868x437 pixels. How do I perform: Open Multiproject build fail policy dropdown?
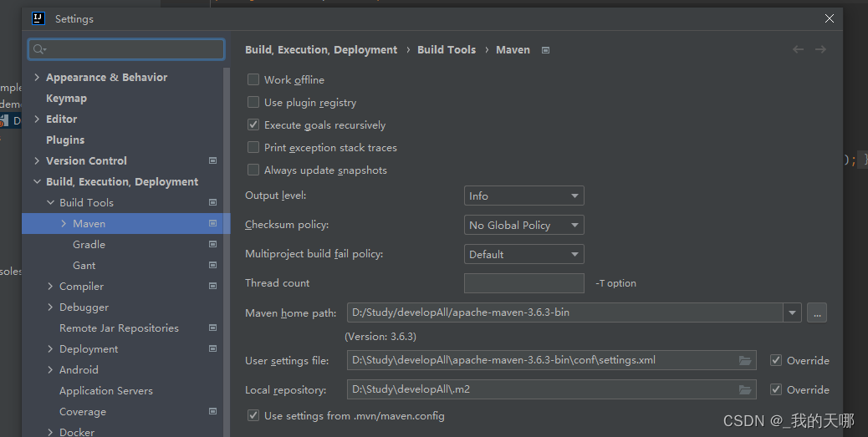tap(523, 255)
